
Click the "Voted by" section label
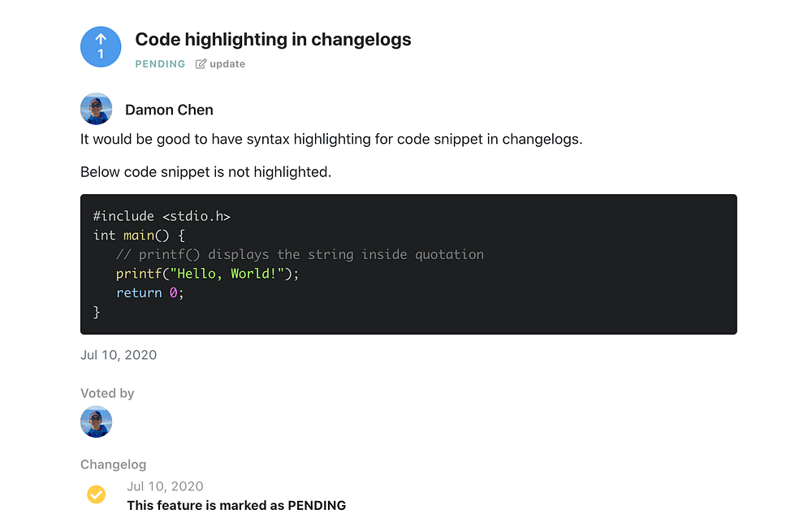click(107, 393)
